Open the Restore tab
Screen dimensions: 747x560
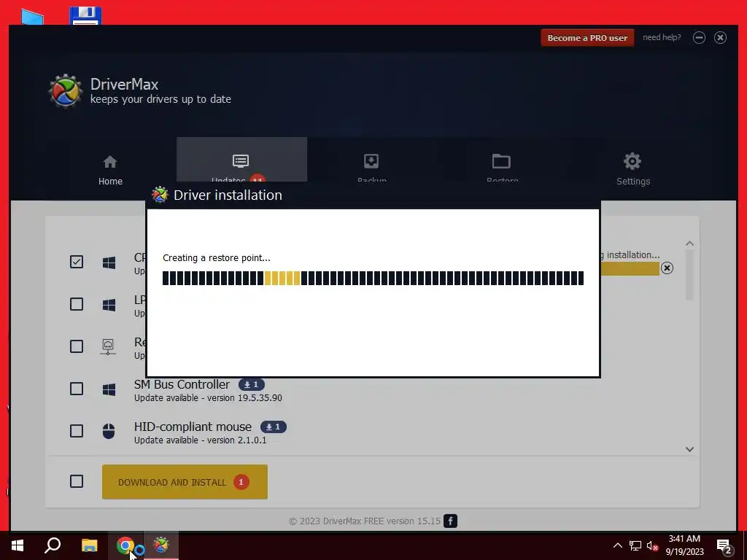[502, 167]
